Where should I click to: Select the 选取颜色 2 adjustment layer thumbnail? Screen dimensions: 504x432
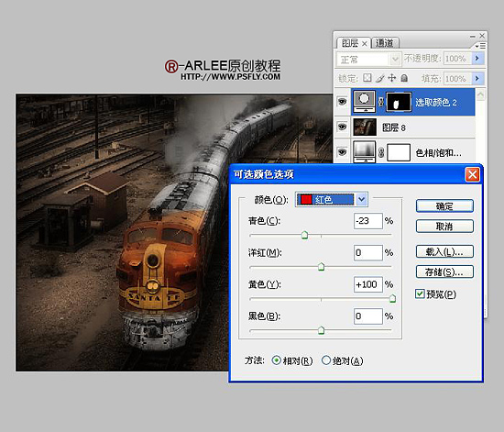coord(364,102)
